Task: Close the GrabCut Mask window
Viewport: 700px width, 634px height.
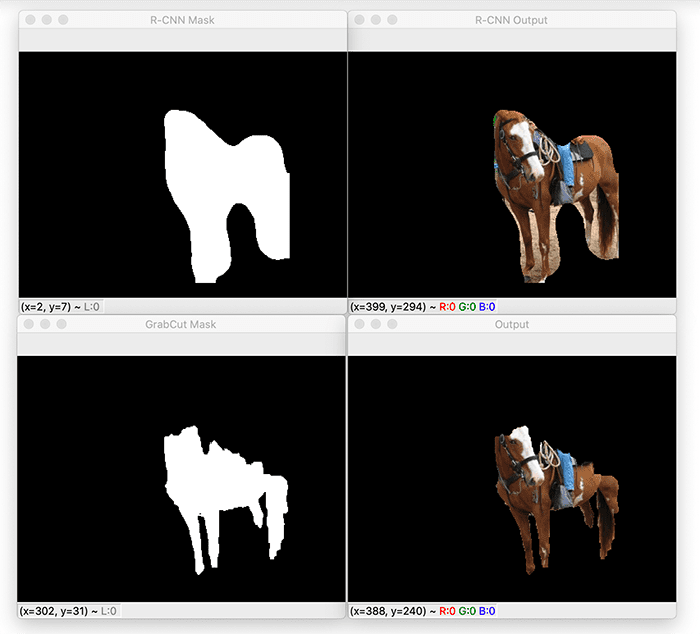Action: (30, 325)
